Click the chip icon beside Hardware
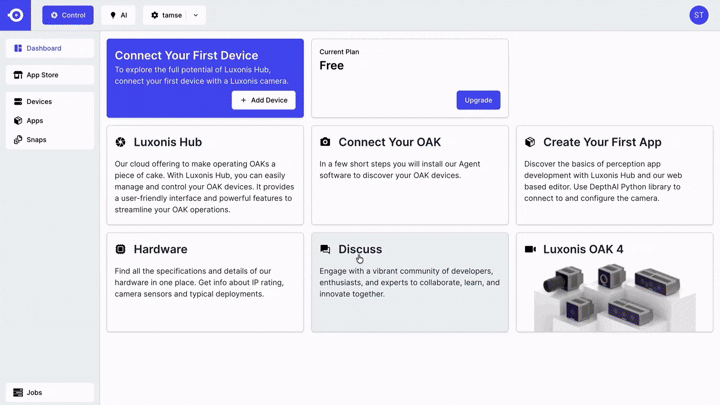The width and height of the screenshot is (720, 405). pos(121,249)
